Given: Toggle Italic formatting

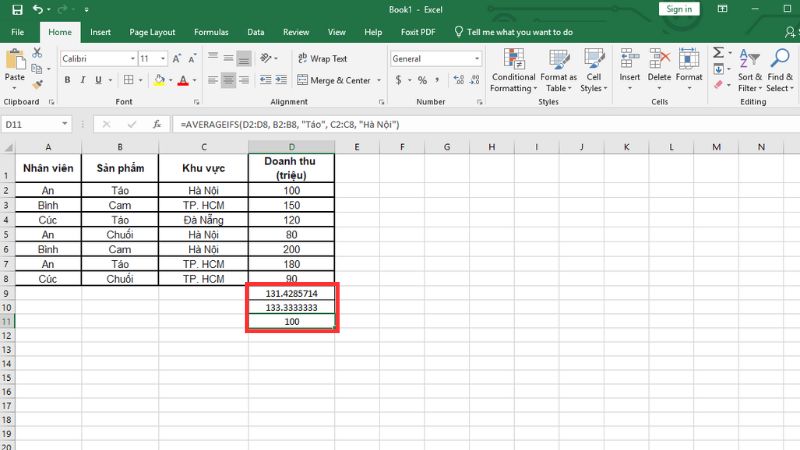Looking at the screenshot, I should (x=84, y=80).
